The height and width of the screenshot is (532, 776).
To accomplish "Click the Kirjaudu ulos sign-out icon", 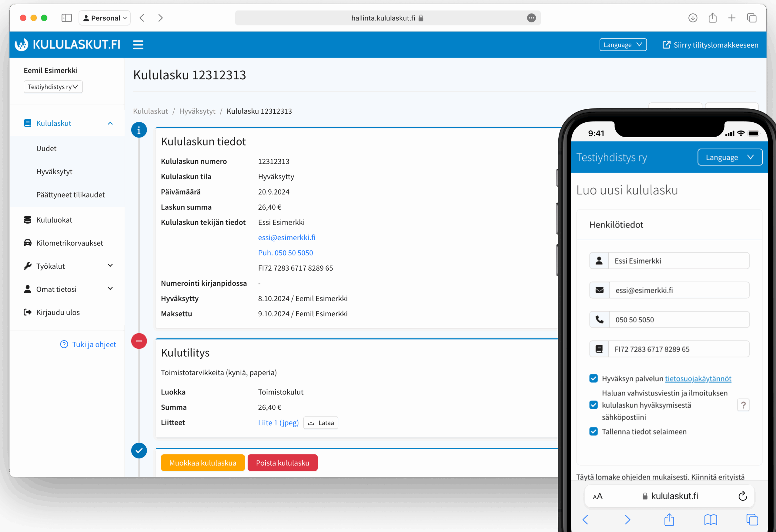I will coord(28,312).
